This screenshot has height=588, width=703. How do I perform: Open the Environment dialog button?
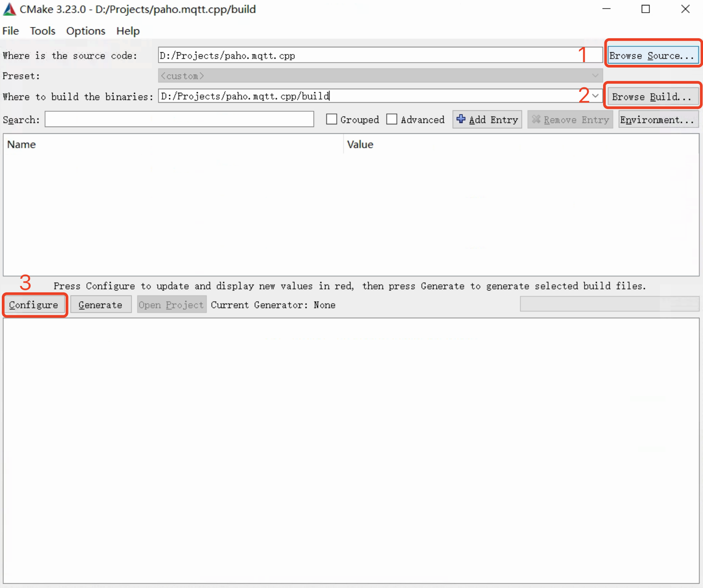coord(658,119)
